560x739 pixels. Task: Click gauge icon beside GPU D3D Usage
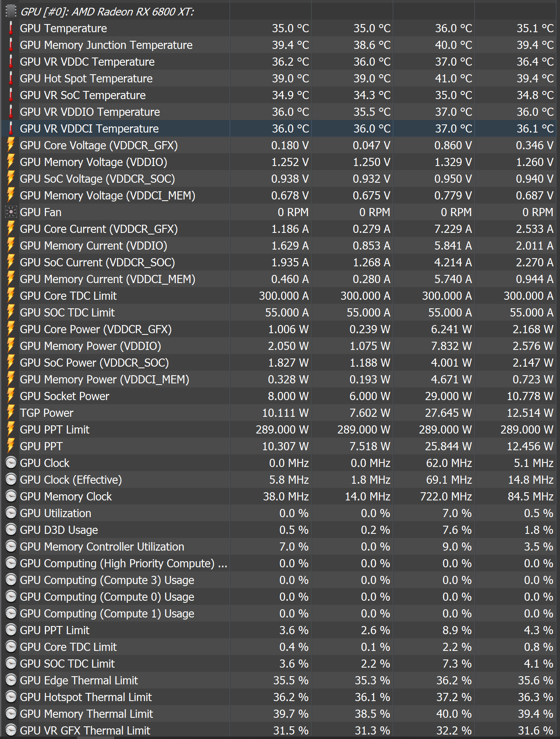point(11,530)
